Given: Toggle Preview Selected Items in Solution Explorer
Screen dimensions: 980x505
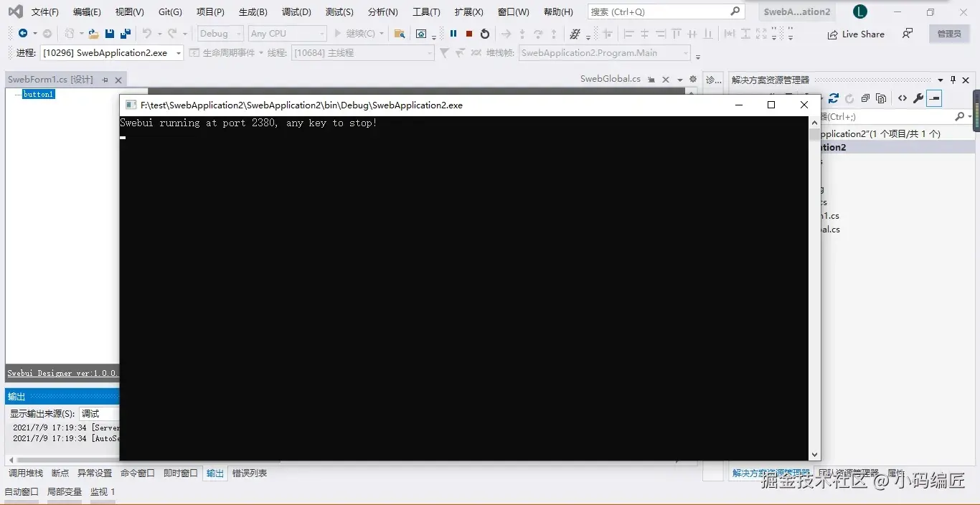Looking at the screenshot, I should point(934,98).
